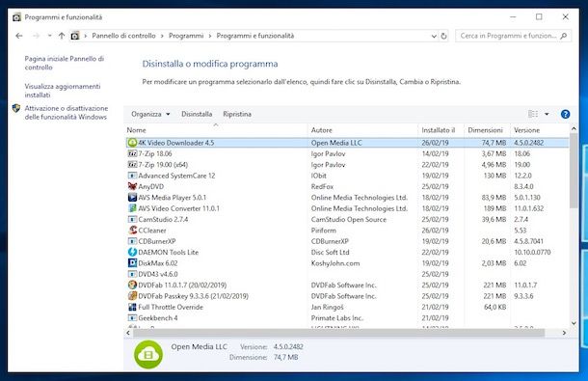Open Visualizza aggiornamenti installati link
The height and width of the screenshot is (381, 588).
(63, 91)
